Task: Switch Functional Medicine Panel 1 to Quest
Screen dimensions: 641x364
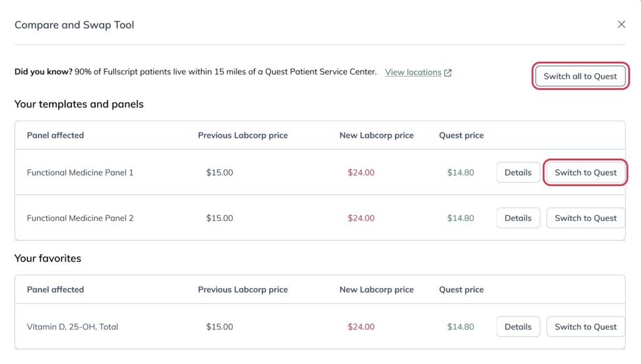Action: (x=585, y=173)
